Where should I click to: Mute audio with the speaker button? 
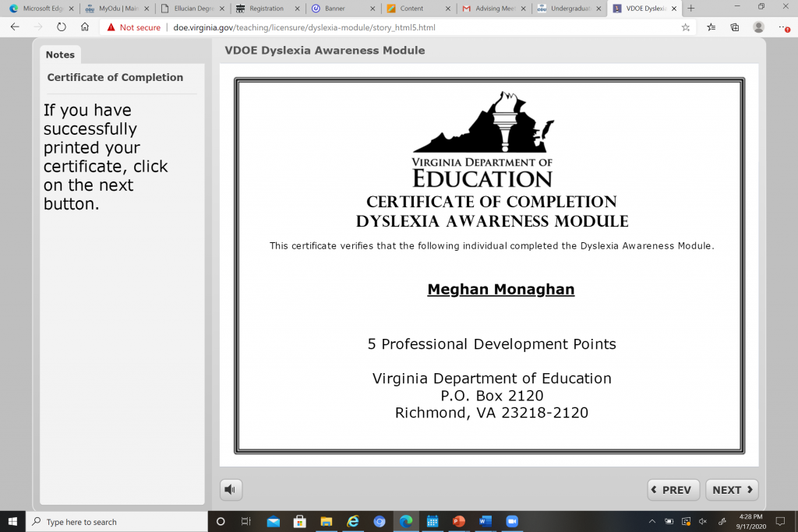(x=231, y=490)
